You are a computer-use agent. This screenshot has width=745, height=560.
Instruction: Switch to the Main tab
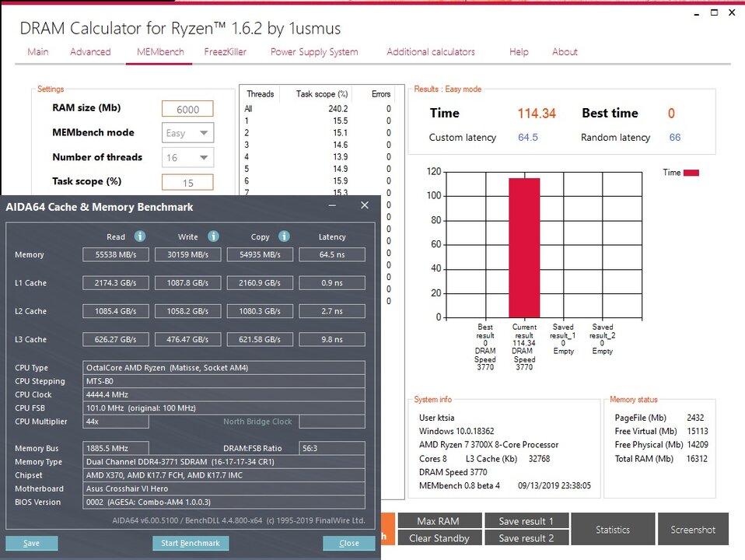click(38, 52)
